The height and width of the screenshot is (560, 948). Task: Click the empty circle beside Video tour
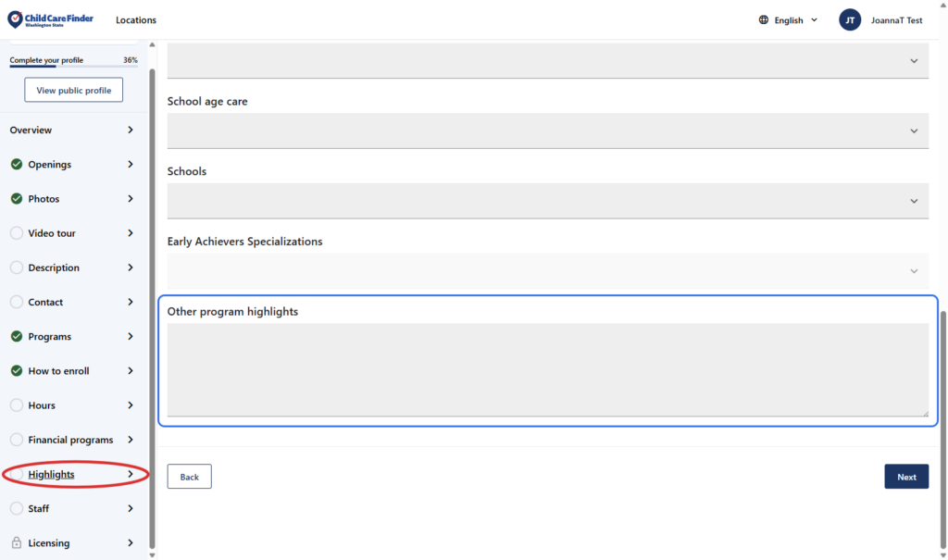point(17,233)
